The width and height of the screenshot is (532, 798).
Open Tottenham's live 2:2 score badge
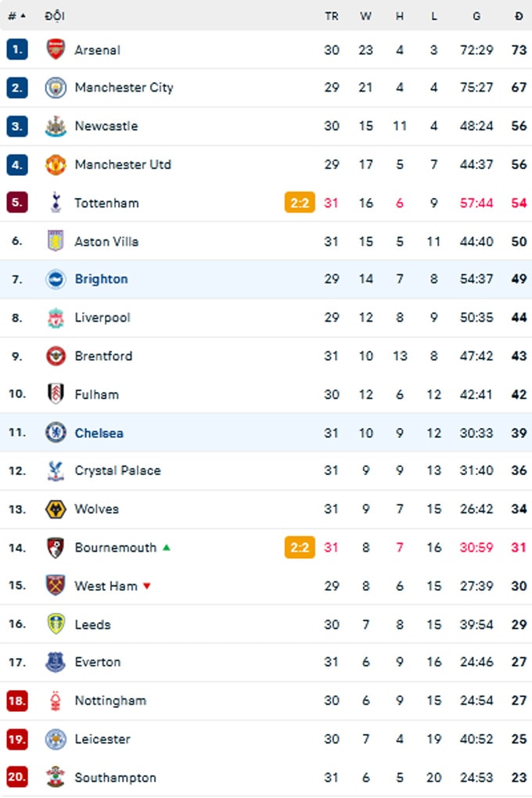point(300,203)
